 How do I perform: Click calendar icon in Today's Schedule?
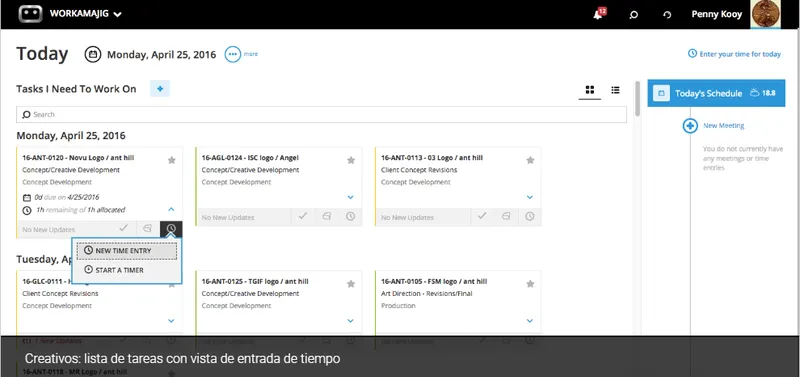[661, 93]
